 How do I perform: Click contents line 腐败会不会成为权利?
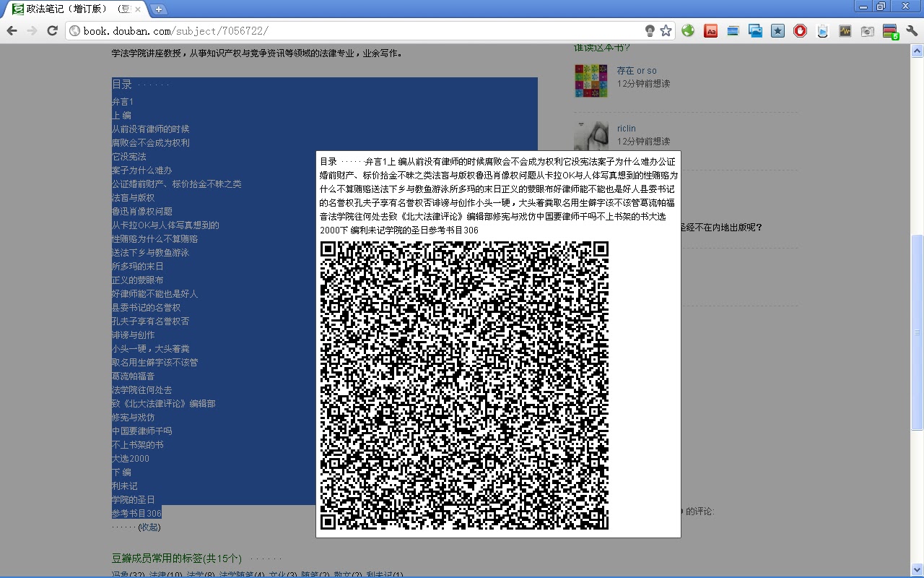(151, 143)
